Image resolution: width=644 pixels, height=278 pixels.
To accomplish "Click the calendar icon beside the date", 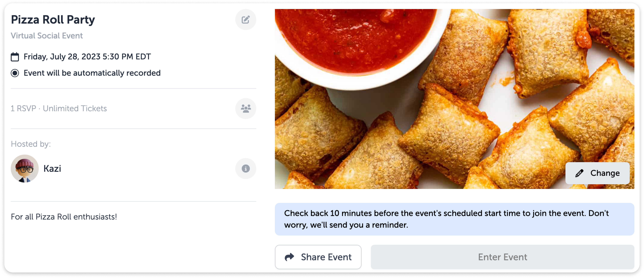I will (x=15, y=57).
